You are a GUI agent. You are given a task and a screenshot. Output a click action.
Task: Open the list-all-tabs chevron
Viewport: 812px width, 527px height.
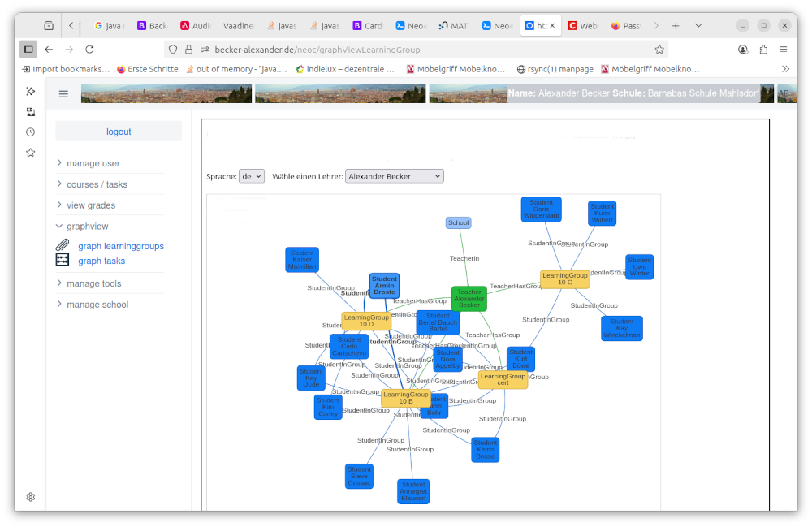[698, 25]
